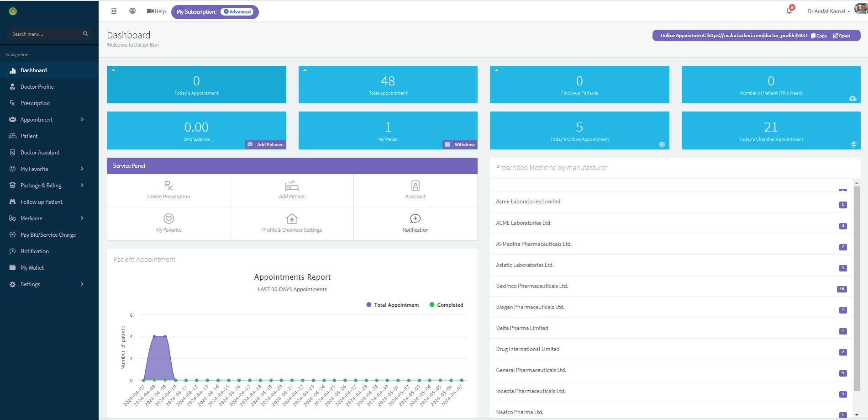Screen dimensions: 868x420
Task: Click the Add Balance button
Action: pyautogui.click(x=266, y=144)
